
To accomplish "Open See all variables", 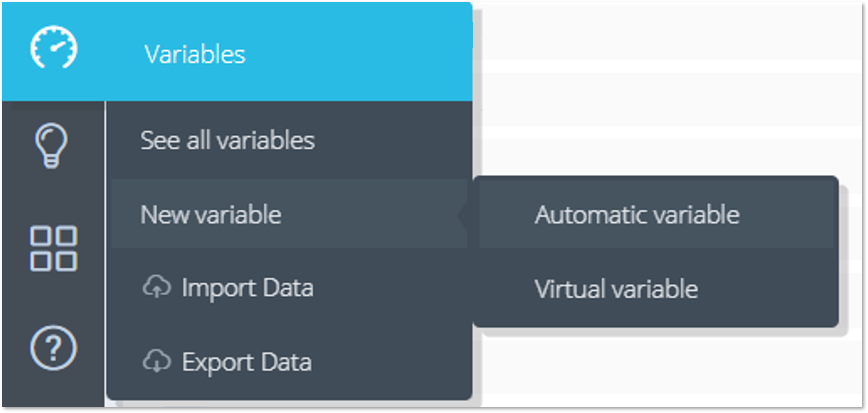I will 227,140.
